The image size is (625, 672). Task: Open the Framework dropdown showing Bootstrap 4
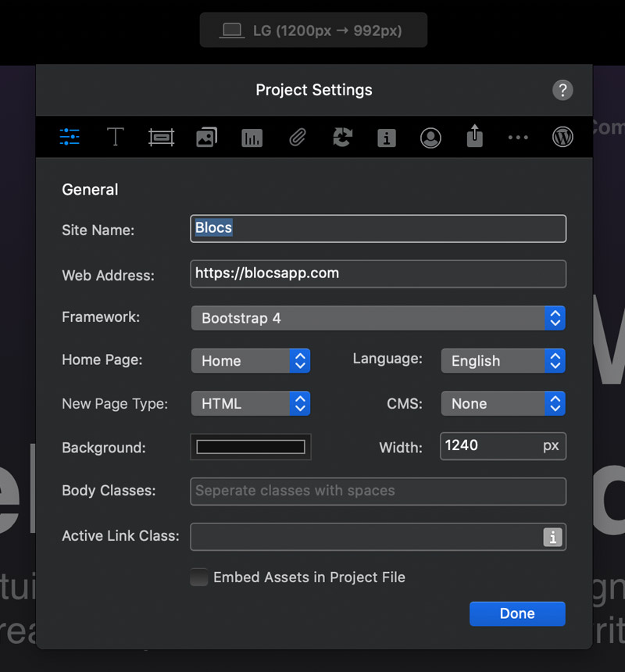point(378,318)
